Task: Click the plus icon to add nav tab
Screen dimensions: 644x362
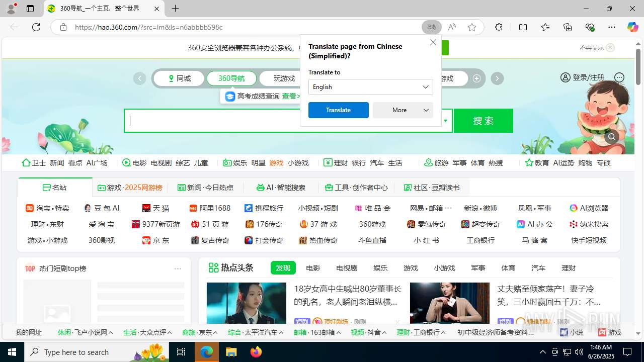Action: pyautogui.click(x=476, y=78)
